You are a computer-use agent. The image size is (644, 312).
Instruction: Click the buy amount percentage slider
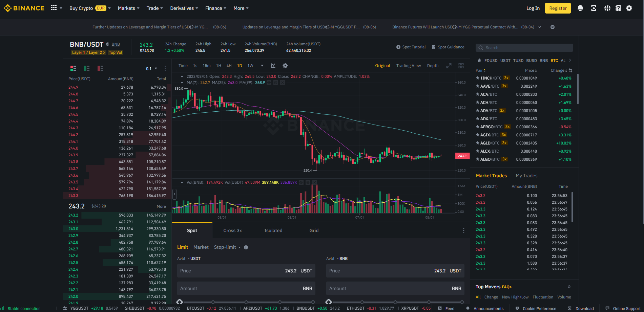[x=246, y=302]
